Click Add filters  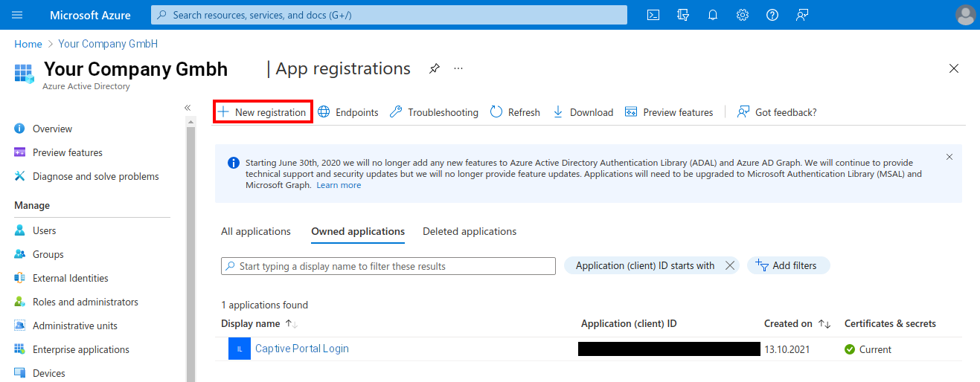pos(788,265)
